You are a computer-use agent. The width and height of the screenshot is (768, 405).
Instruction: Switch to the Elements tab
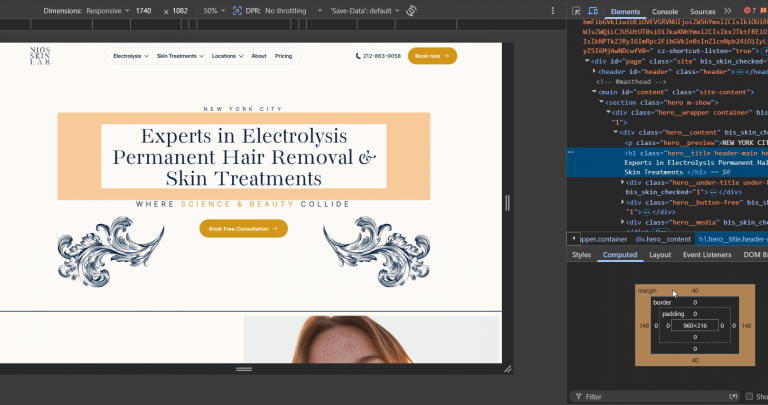coord(625,11)
